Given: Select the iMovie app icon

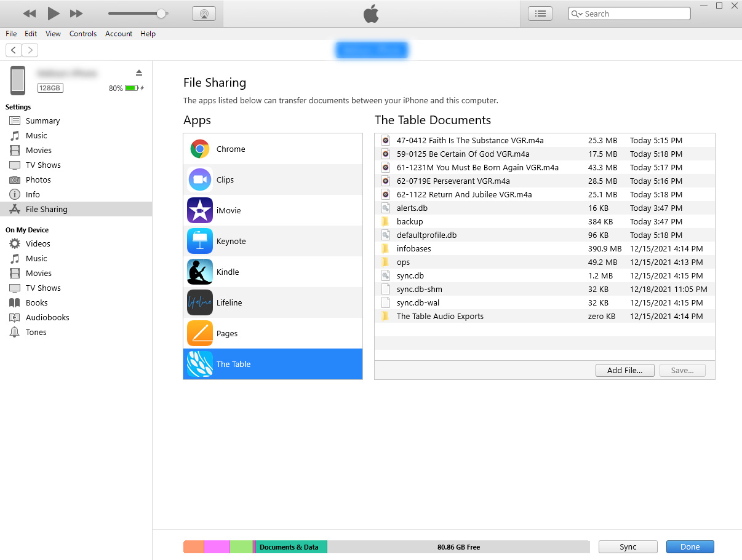Looking at the screenshot, I should 200,210.
